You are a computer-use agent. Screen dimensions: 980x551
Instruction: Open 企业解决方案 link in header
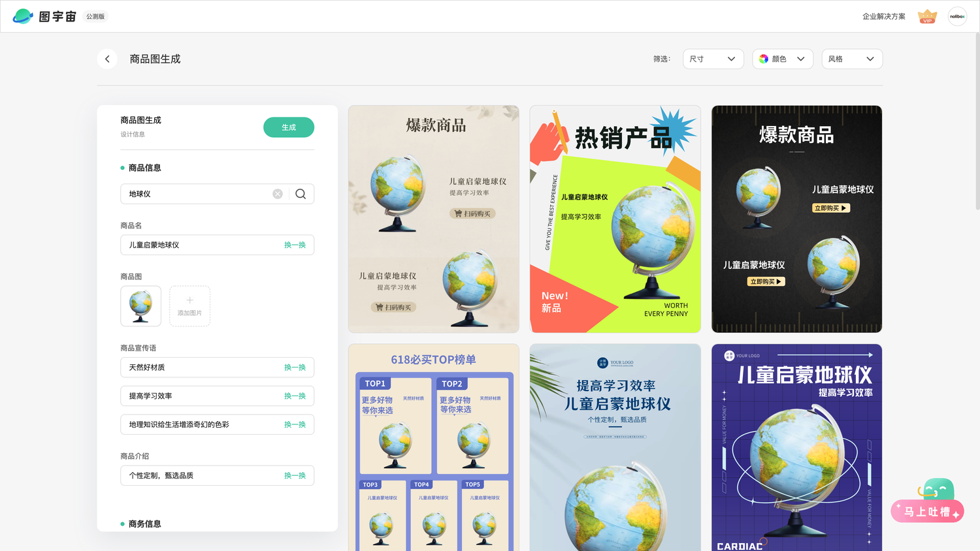884,16
